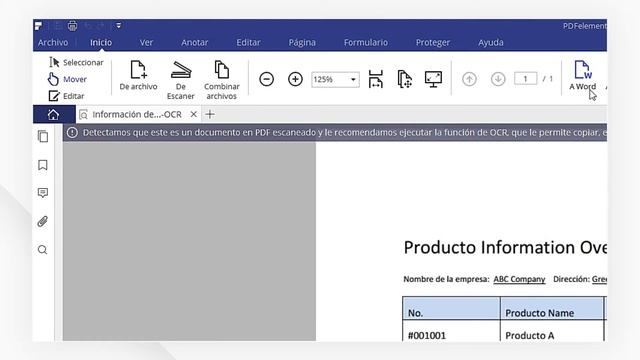Open the Formulario tab

tap(366, 42)
